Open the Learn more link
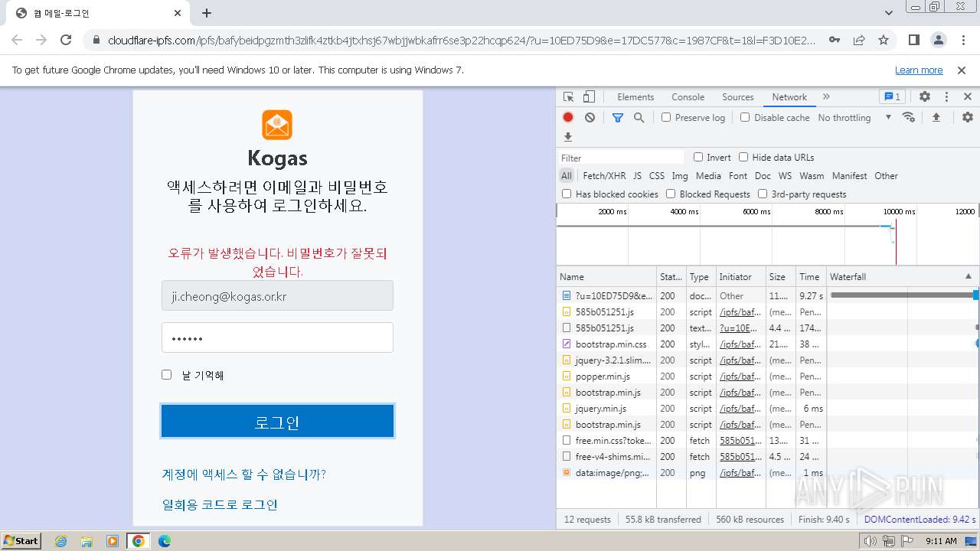 (919, 70)
